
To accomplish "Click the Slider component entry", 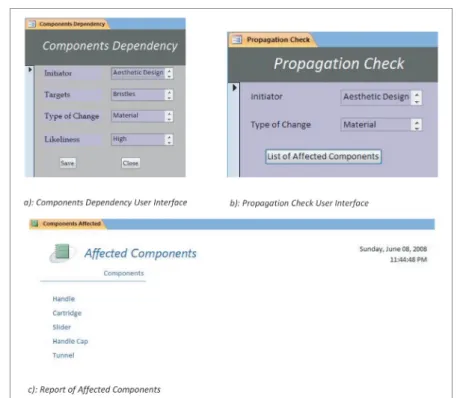I will click(x=62, y=327).
